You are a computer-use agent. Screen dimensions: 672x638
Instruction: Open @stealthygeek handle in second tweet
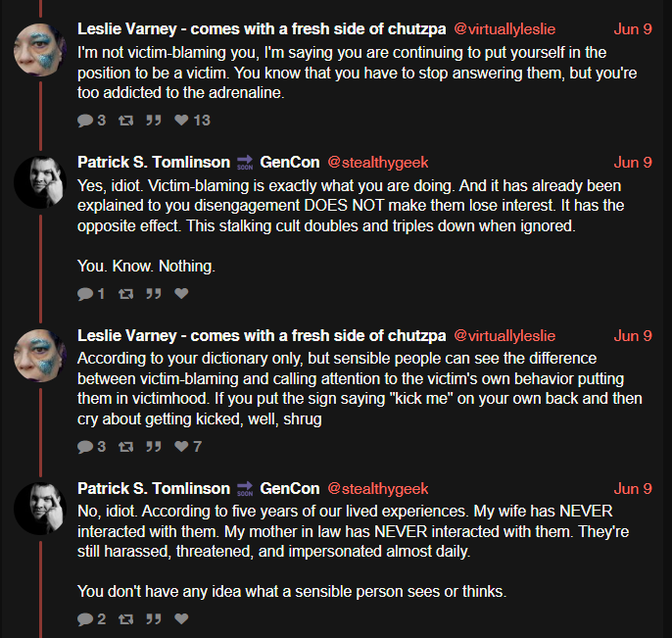377,163
